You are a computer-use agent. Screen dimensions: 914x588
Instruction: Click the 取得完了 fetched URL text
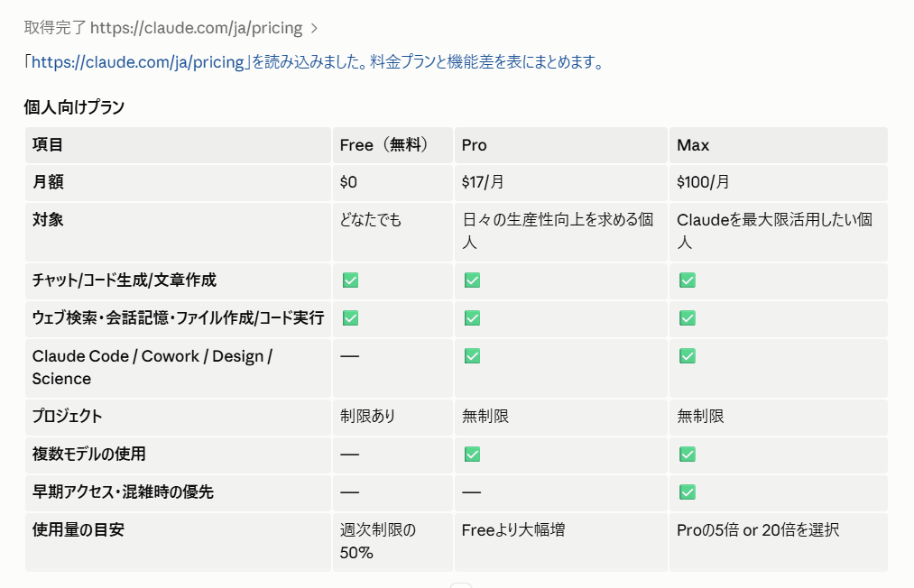(162, 28)
